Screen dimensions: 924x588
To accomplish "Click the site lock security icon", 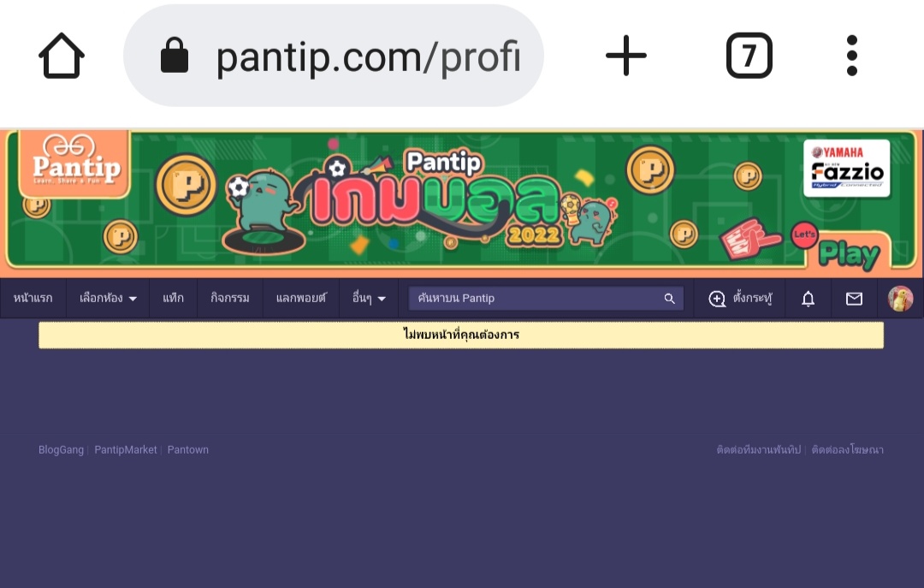I will [x=175, y=56].
